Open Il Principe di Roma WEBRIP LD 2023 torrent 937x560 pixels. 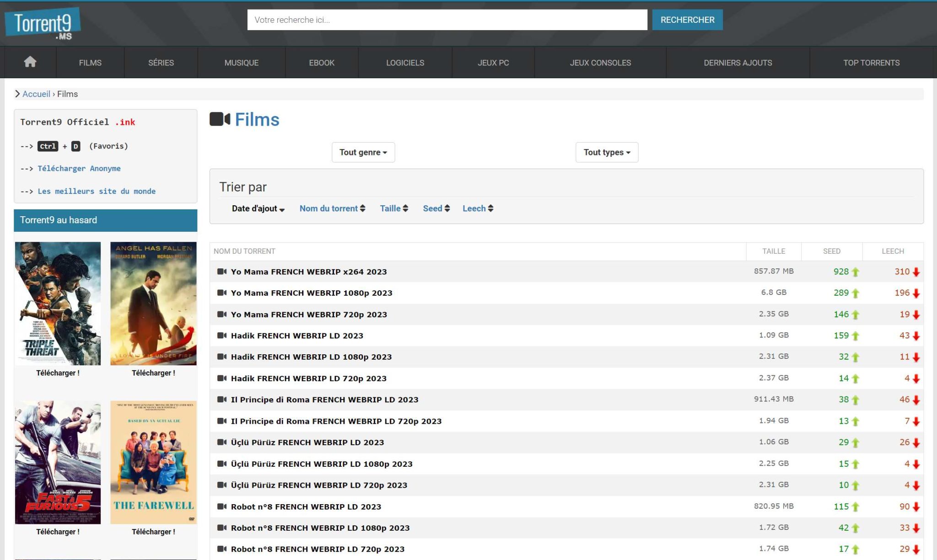[325, 400]
